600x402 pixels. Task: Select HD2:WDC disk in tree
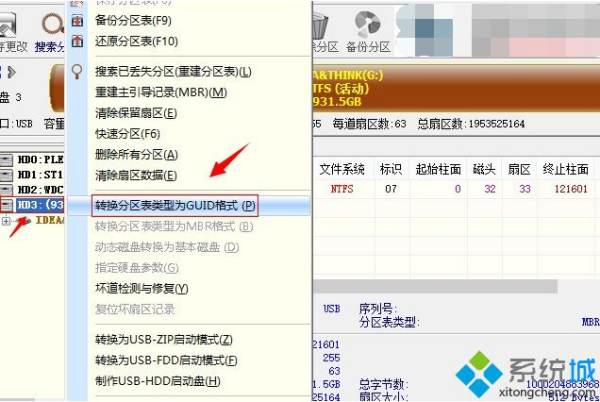pos(41,190)
